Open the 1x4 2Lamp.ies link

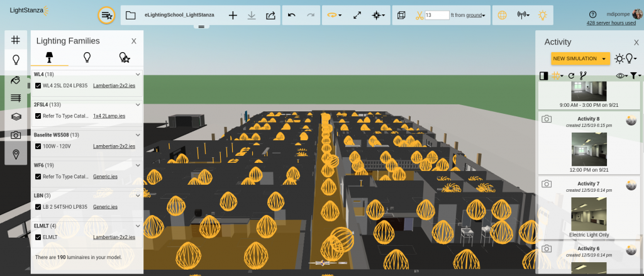coord(109,116)
